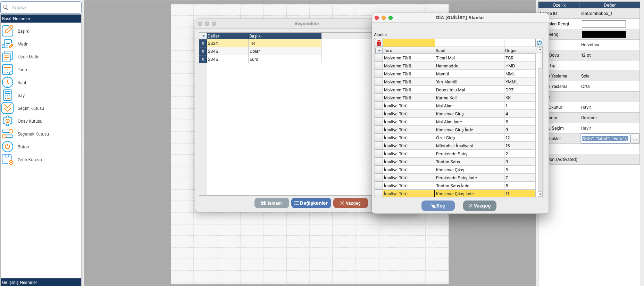Viewport: 644px width, 286px height.
Task: Click the red trash delete icon
Action: (379, 43)
